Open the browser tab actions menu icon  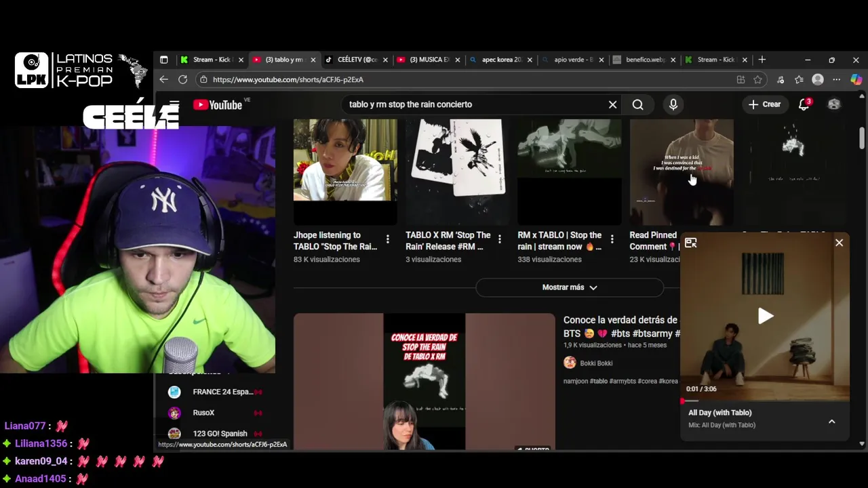pos(163,60)
